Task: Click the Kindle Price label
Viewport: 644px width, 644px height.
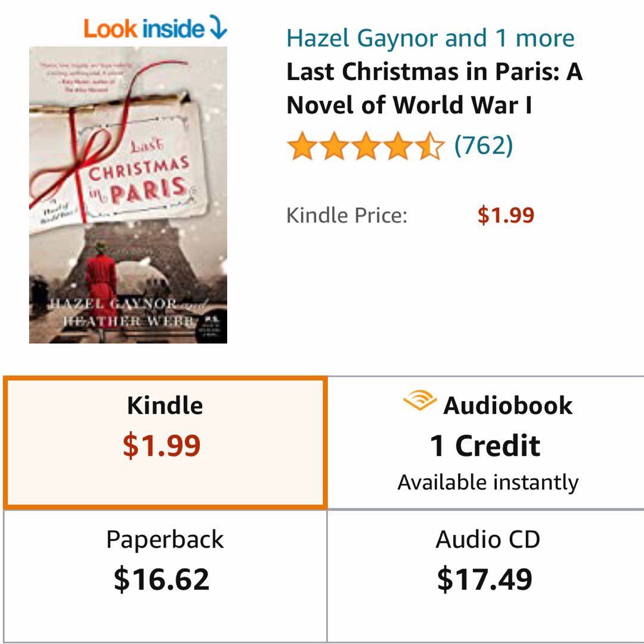Action: point(347,215)
